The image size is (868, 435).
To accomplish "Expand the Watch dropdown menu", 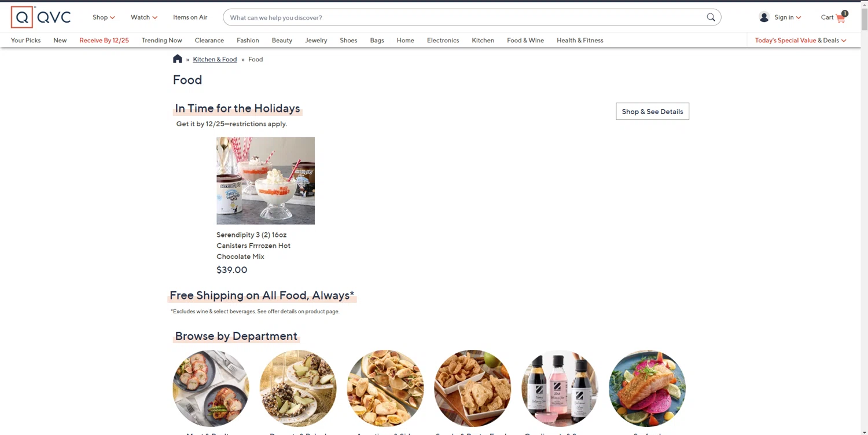I will click(x=144, y=17).
